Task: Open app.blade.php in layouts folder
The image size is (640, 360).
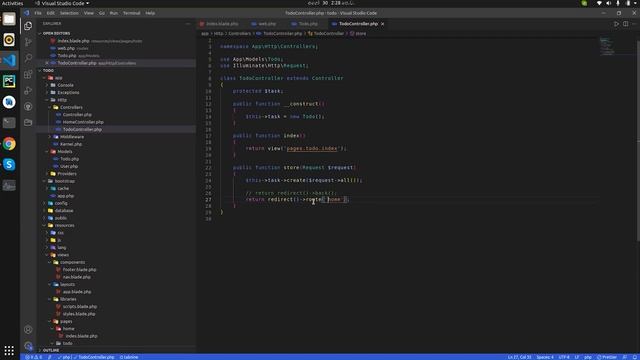Action: click(77, 291)
